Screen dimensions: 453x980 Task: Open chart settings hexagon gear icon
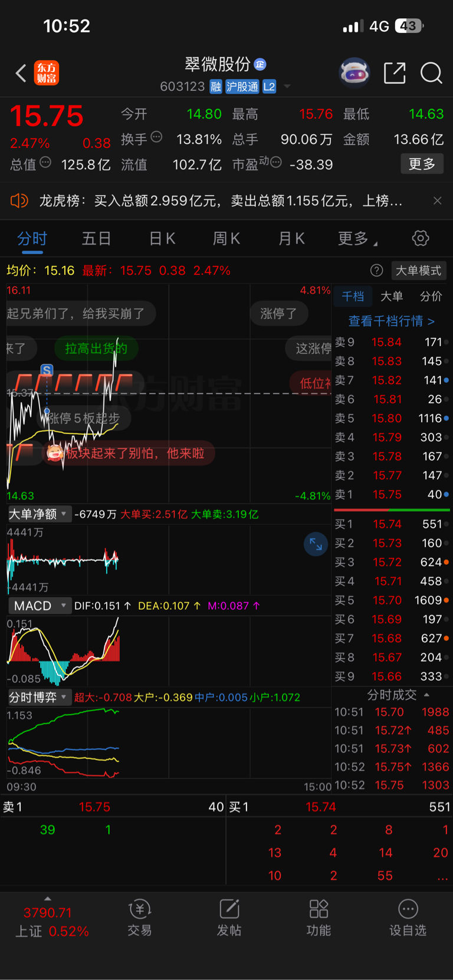point(421,238)
